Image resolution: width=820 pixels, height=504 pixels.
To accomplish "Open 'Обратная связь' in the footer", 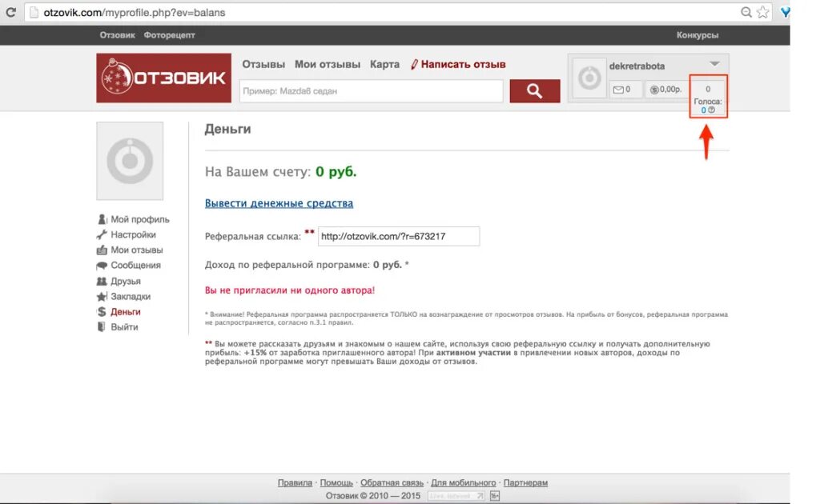I will tap(392, 482).
